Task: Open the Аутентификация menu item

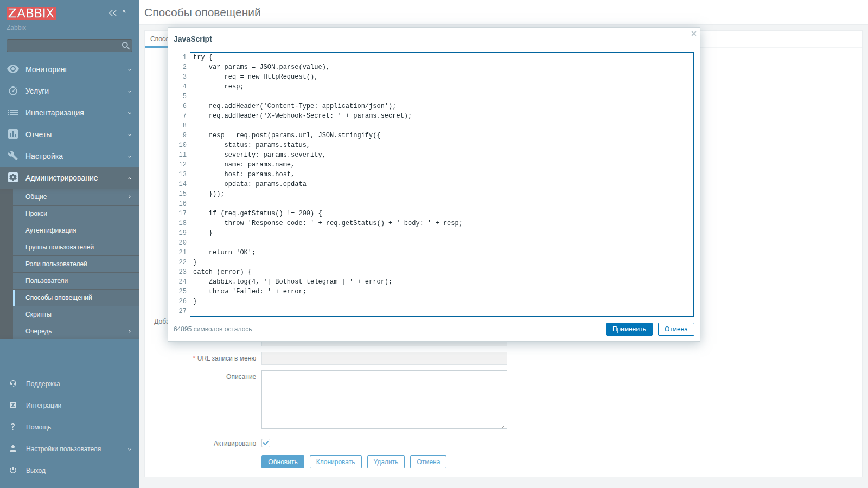Action: pos(76,230)
